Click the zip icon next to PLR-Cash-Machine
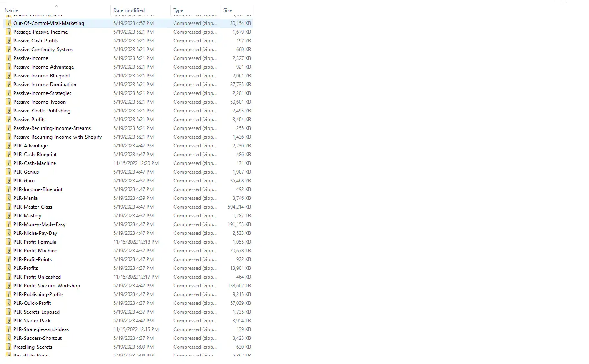589x364 pixels. [x=8, y=163]
